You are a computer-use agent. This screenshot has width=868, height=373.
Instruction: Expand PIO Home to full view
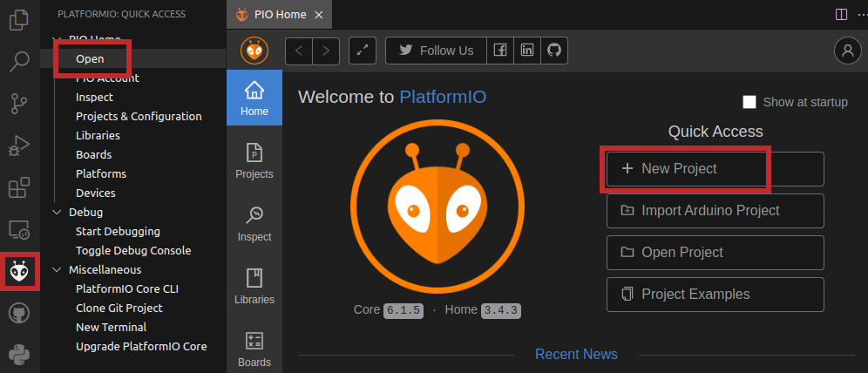(x=363, y=51)
